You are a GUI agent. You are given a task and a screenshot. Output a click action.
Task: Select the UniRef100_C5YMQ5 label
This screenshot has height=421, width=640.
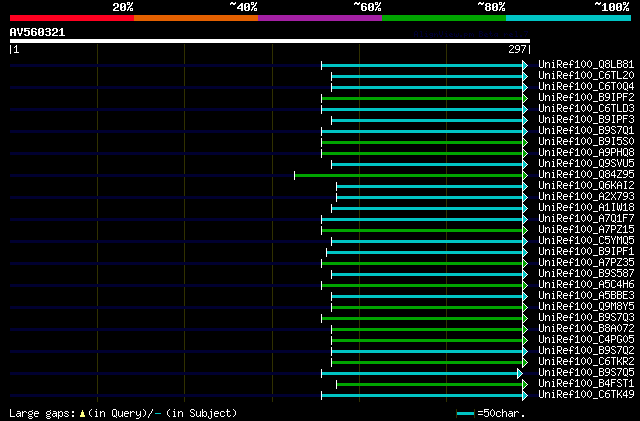tap(586, 241)
